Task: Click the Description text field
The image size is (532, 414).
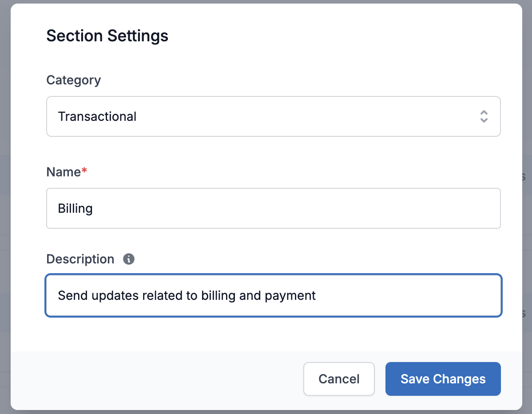Action: (273, 295)
